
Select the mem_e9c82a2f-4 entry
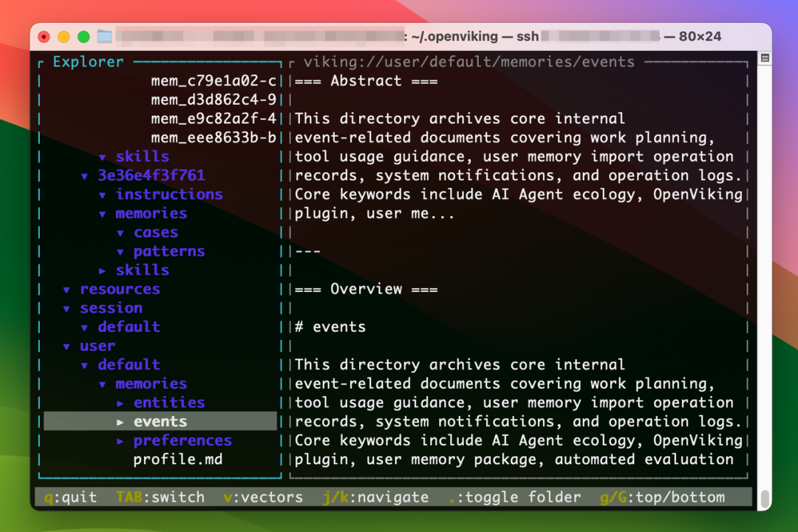tap(214, 119)
